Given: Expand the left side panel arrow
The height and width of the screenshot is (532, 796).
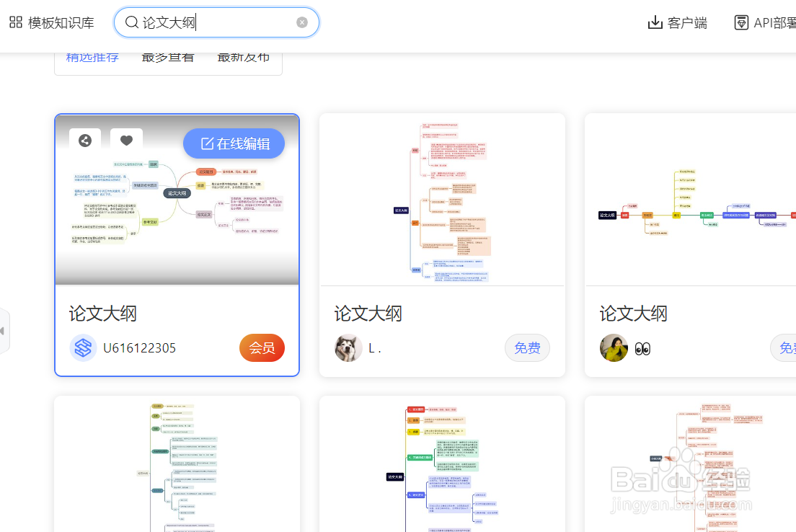Looking at the screenshot, I should click(x=3, y=331).
